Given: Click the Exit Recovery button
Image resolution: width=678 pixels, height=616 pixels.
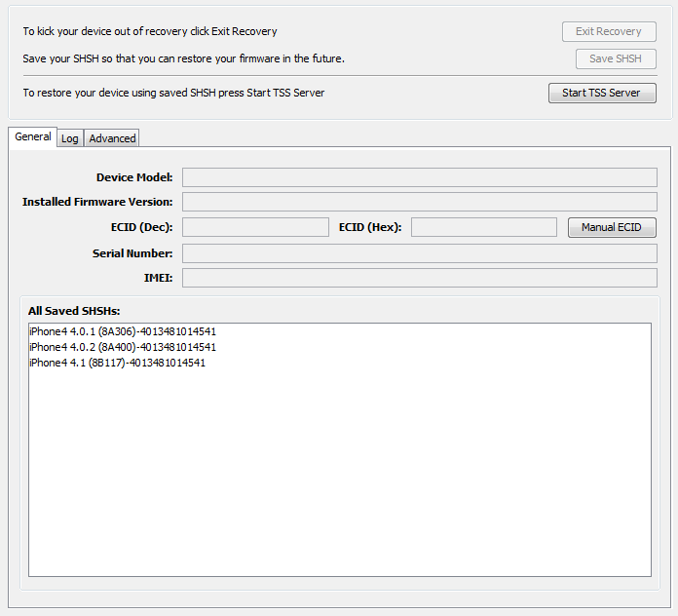Looking at the screenshot, I should [x=609, y=31].
